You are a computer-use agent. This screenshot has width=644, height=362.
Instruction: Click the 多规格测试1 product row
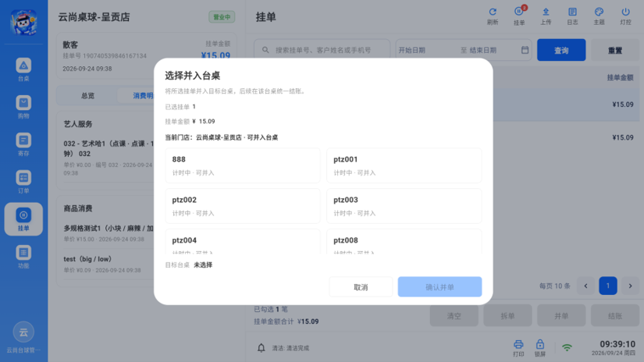pos(109,232)
